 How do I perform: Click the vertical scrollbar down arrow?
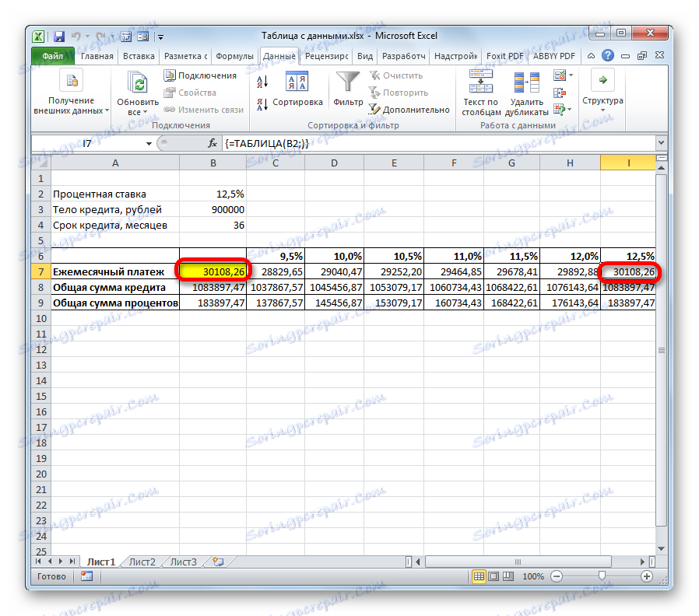662,549
